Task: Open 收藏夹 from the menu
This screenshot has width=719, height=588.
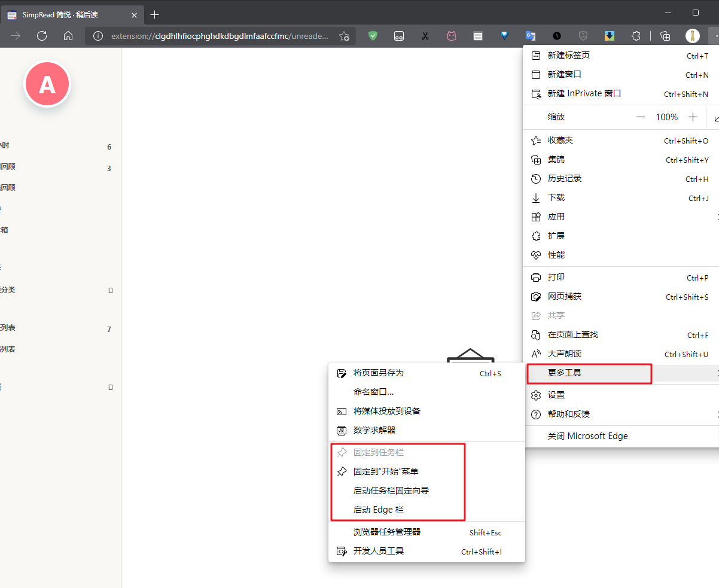Action: point(621,141)
